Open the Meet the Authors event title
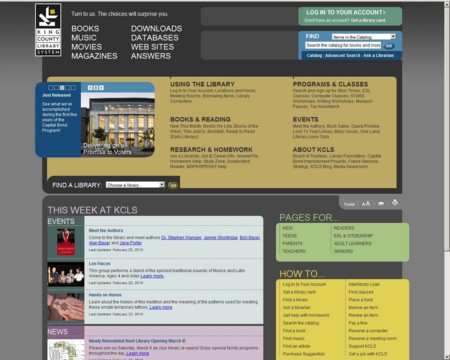 [106, 230]
